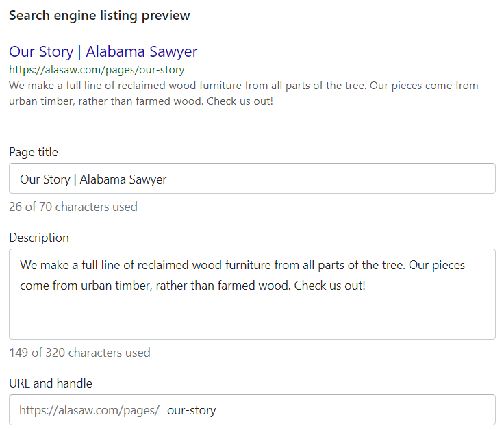Click the empty area below the description text
The width and height of the screenshot is (504, 430).
pos(252,316)
